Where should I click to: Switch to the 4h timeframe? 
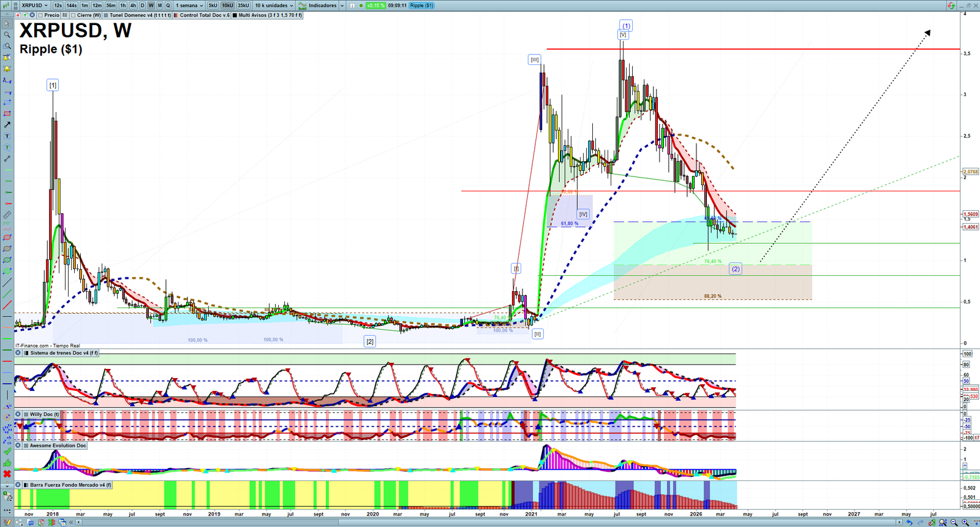click(x=133, y=6)
